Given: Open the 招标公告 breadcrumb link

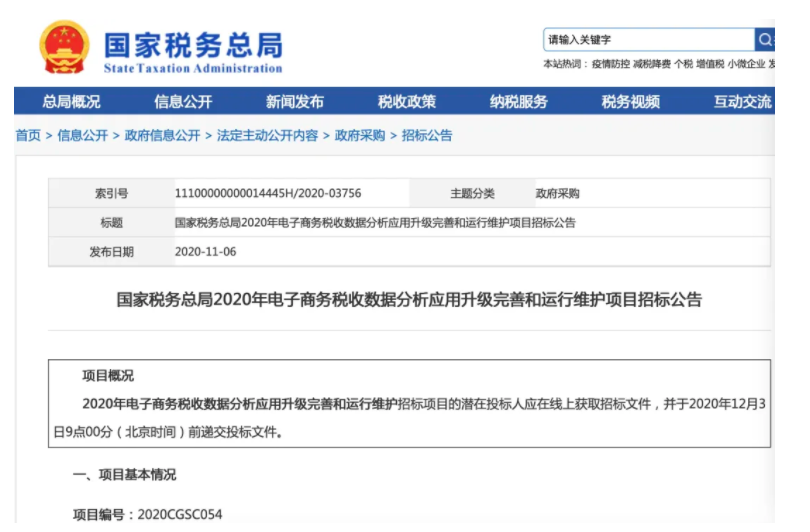Looking at the screenshot, I should point(427,136).
